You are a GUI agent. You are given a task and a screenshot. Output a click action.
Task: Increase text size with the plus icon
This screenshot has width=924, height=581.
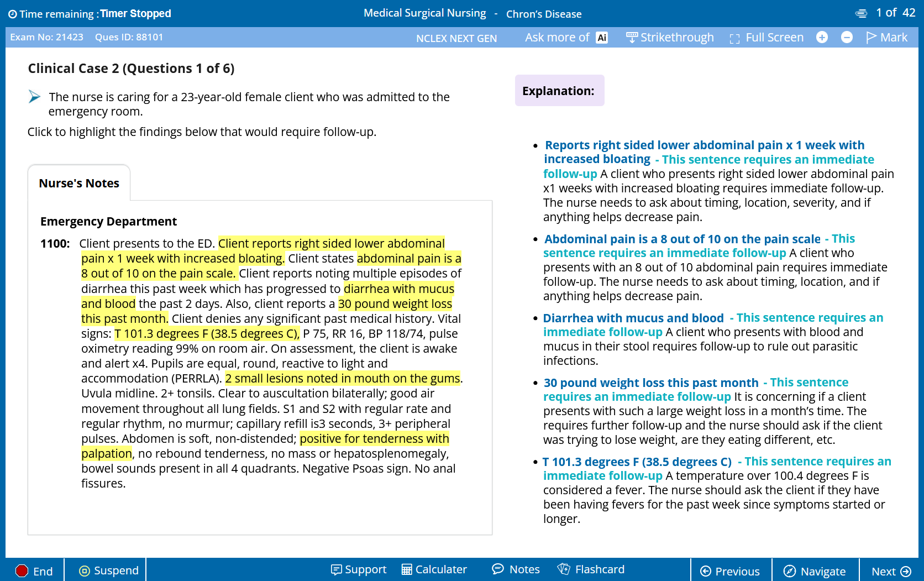[822, 37]
